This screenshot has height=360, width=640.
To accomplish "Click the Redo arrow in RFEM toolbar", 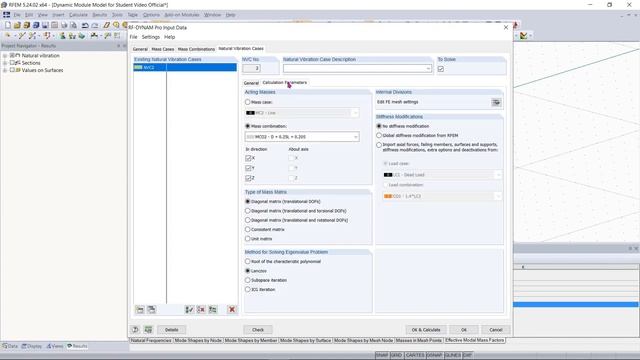I will pyautogui.click(x=94, y=25).
